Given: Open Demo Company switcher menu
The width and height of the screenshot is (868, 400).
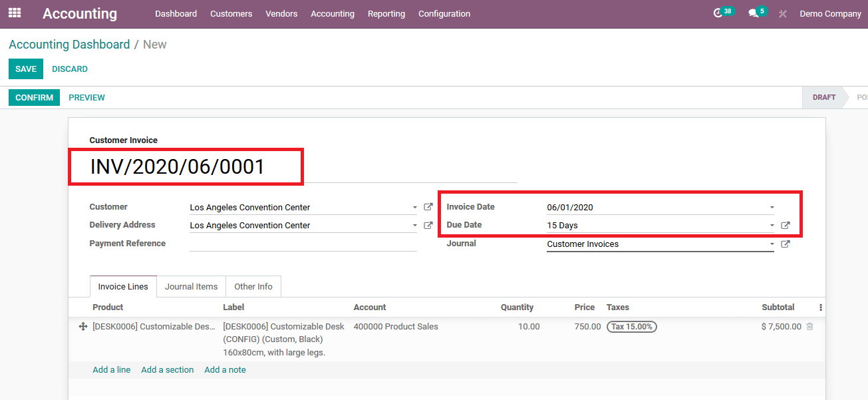Looking at the screenshot, I should pos(830,13).
